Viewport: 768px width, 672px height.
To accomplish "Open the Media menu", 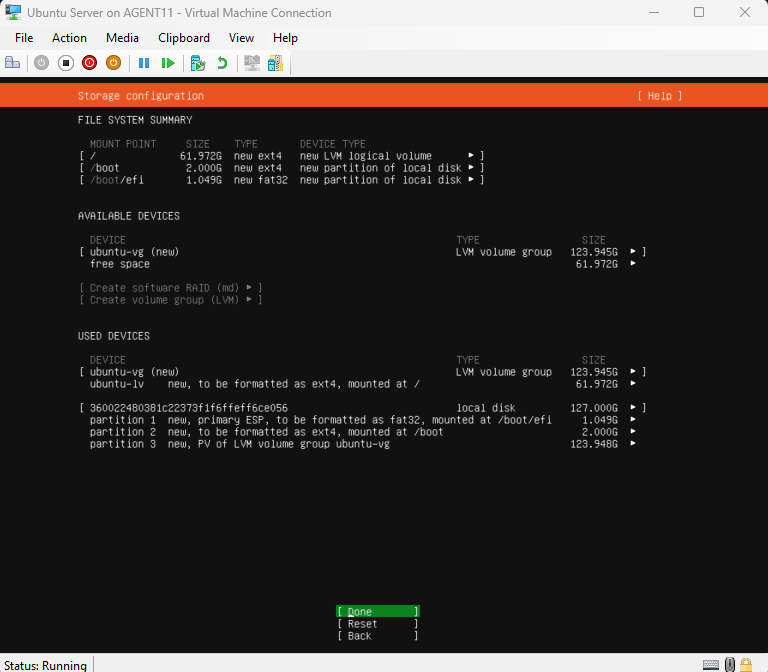I will pos(122,37).
